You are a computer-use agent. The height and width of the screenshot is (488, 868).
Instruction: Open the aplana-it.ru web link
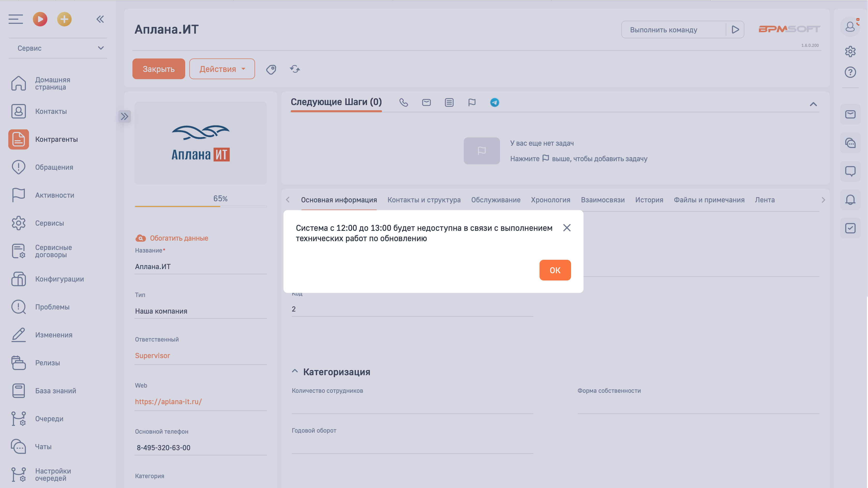168,402
